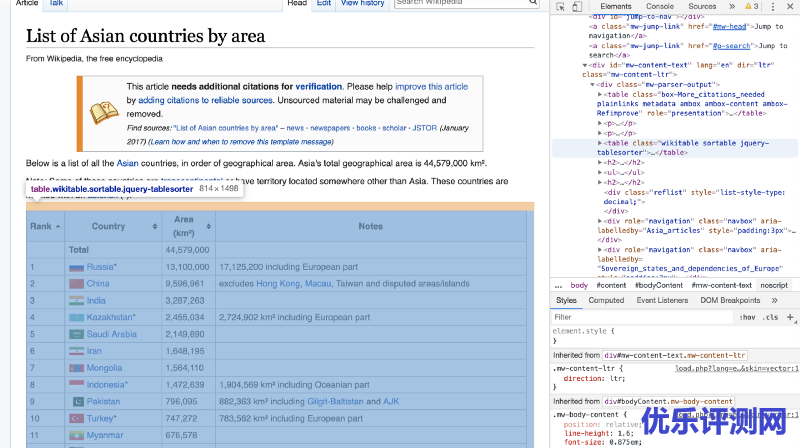The image size is (800, 448).
Task: Click the breadcrumb ellipsis
Action: click(558, 285)
